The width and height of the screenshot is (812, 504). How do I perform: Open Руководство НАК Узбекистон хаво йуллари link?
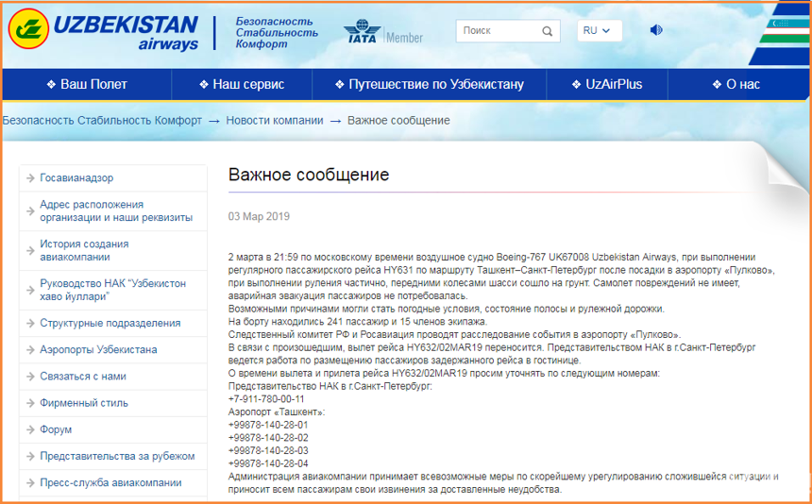(113, 291)
